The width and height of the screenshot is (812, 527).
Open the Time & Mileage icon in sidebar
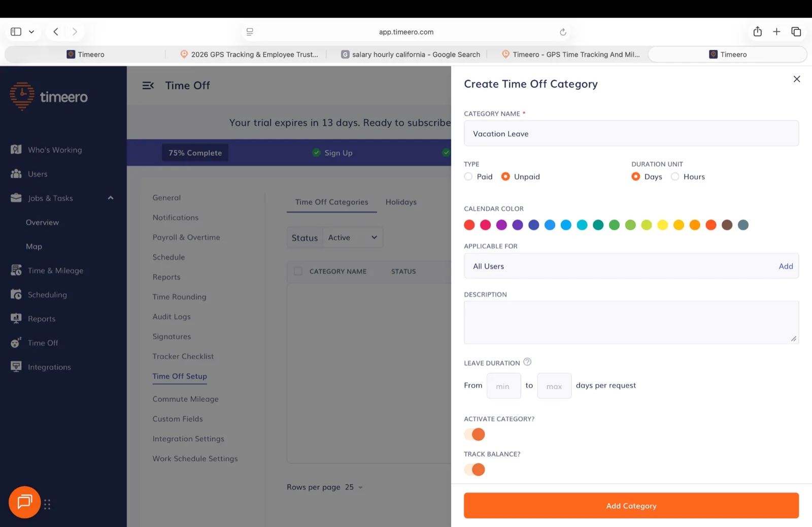coord(16,270)
